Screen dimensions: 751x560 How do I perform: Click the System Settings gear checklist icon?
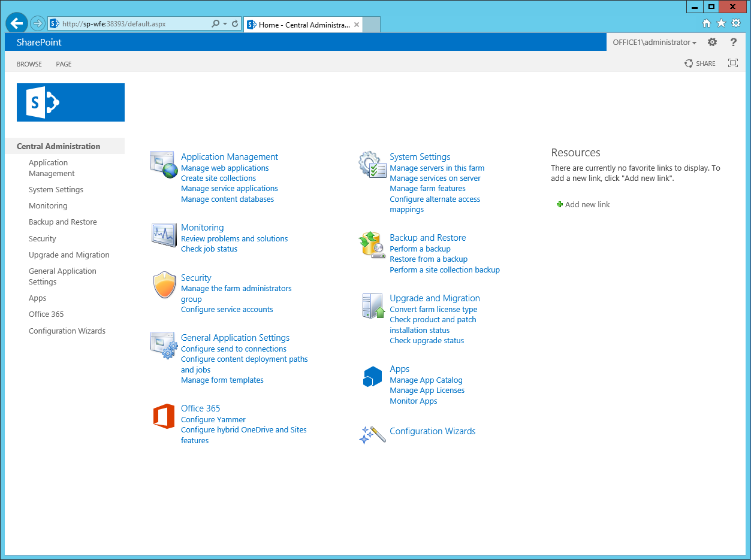(x=372, y=165)
